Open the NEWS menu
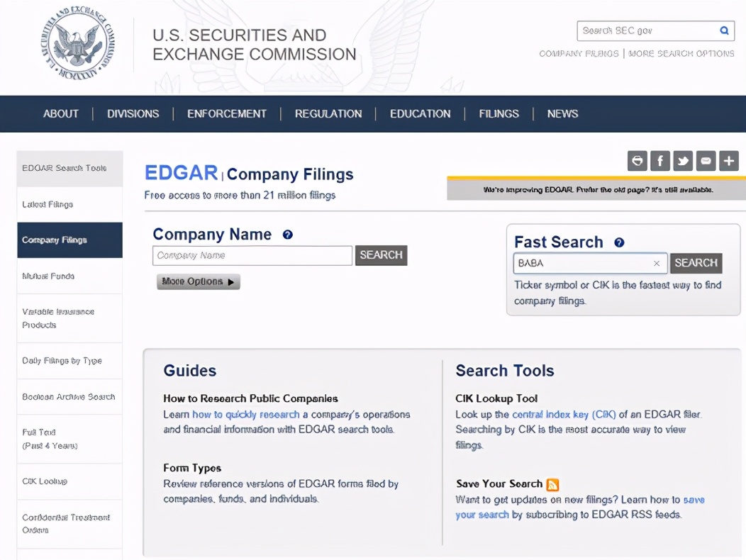 pyautogui.click(x=562, y=113)
